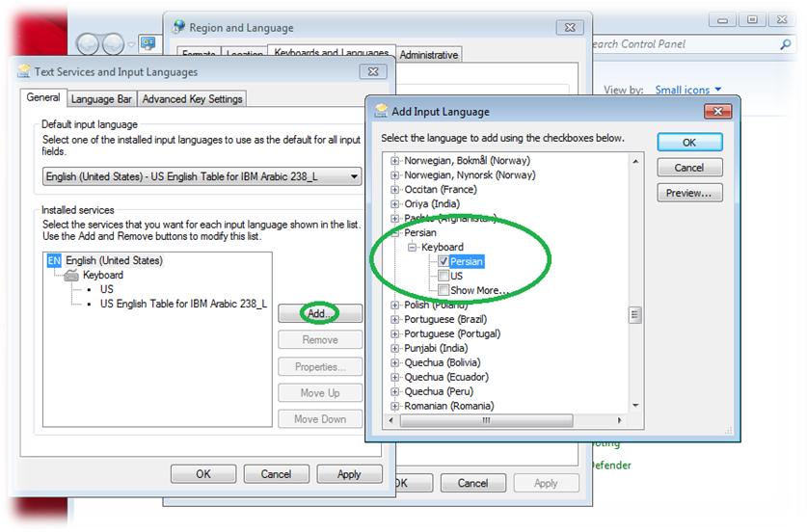Select the General tab
807x532 pixels.
point(43,97)
